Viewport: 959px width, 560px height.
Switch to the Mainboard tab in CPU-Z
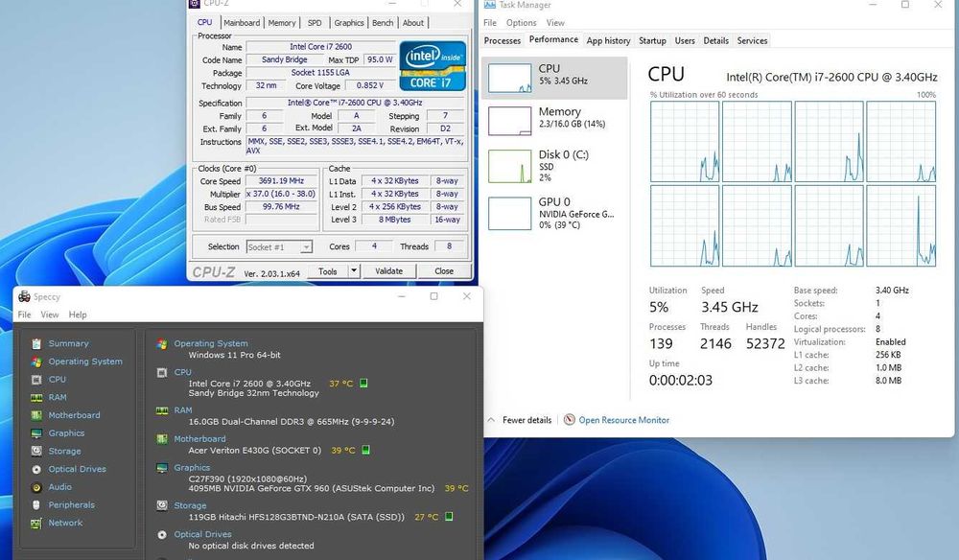(x=242, y=23)
